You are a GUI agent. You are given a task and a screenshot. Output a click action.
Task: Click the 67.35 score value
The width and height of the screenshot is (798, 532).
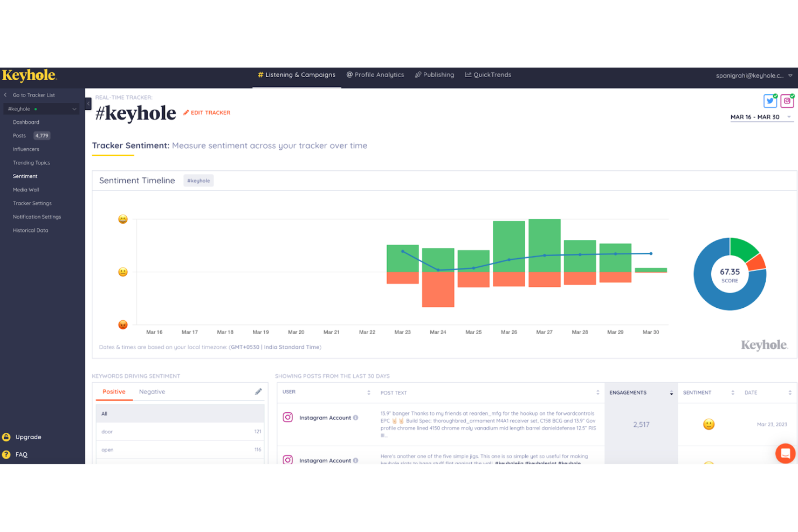(x=730, y=272)
